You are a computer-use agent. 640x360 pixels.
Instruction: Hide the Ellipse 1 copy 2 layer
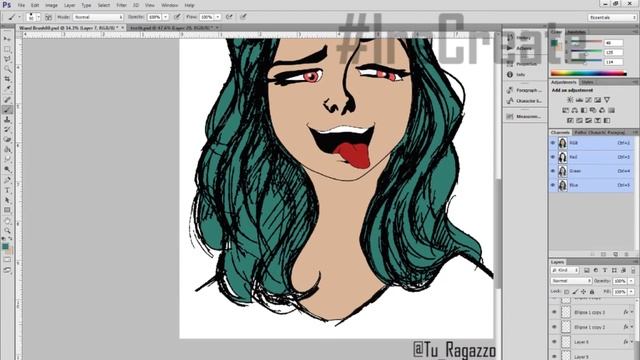point(554,327)
